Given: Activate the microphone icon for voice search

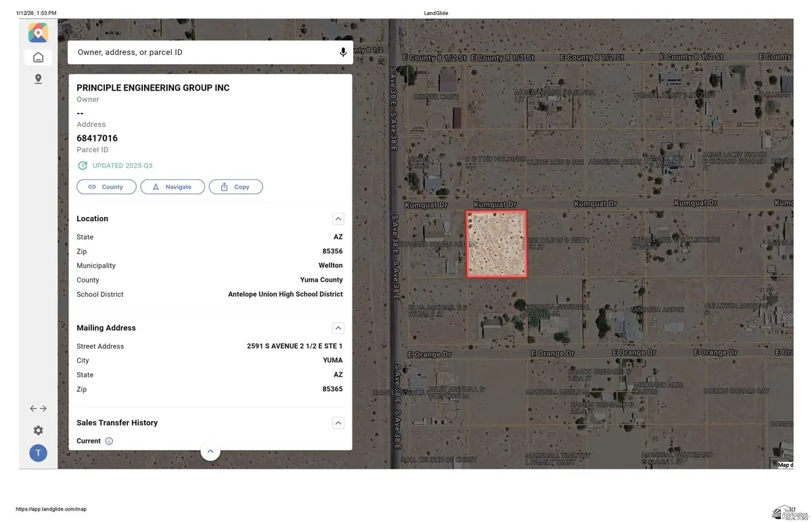Looking at the screenshot, I should (342, 52).
